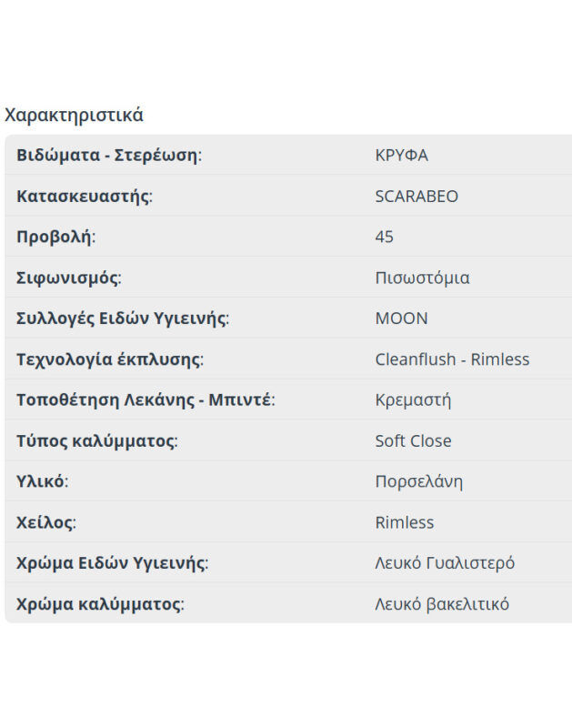Viewport: 572px width, 728px height.
Task: Click the Χαρακτηριστικά section heading
Action: tap(74, 116)
